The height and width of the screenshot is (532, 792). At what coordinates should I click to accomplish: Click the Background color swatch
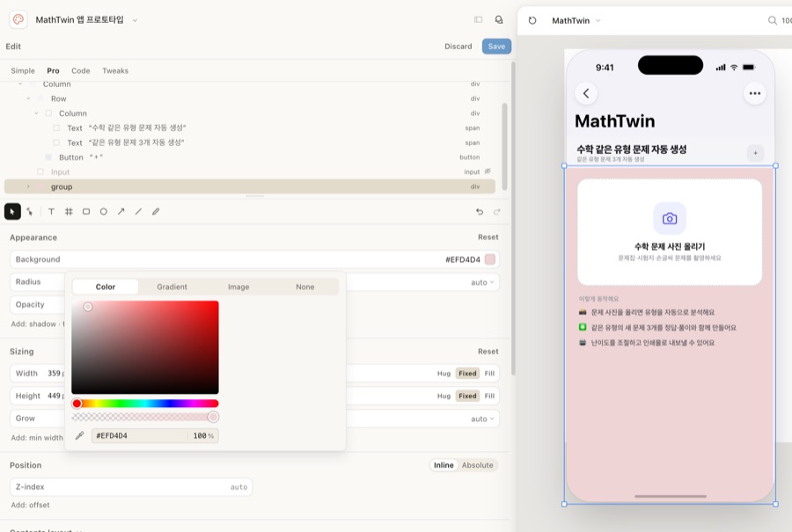click(489, 259)
